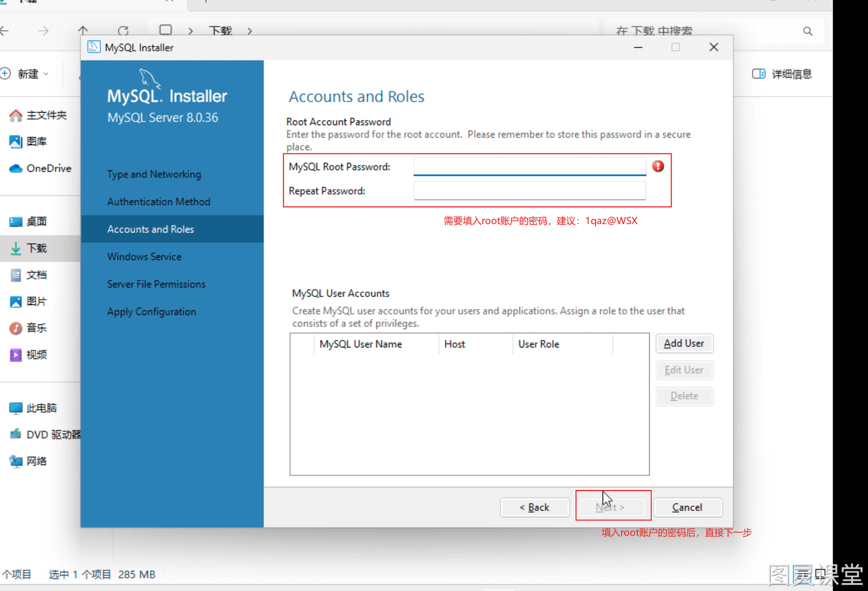Click the MySQL Root Password field
Screen dimensions: 868x591
529,167
